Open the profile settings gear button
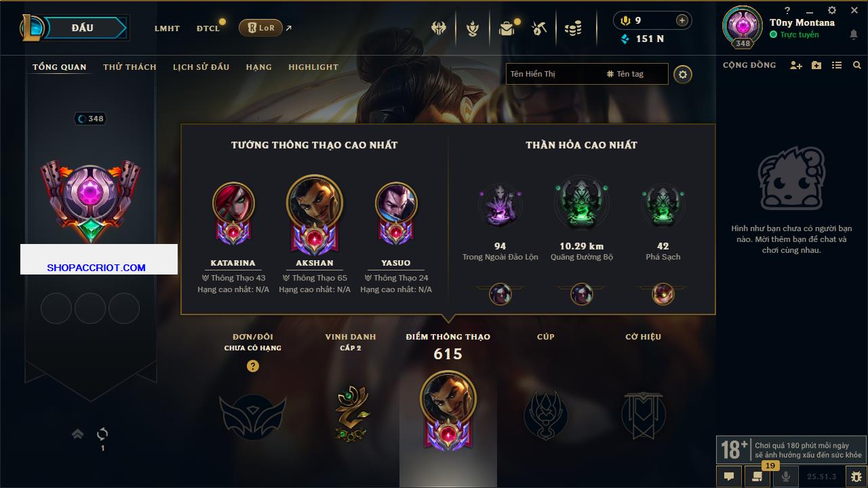This screenshot has height=488, width=868. coord(683,74)
